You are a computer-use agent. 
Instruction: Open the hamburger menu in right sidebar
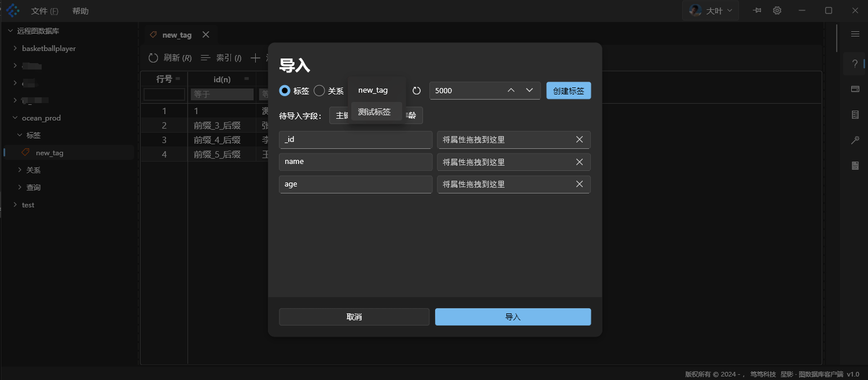click(855, 34)
